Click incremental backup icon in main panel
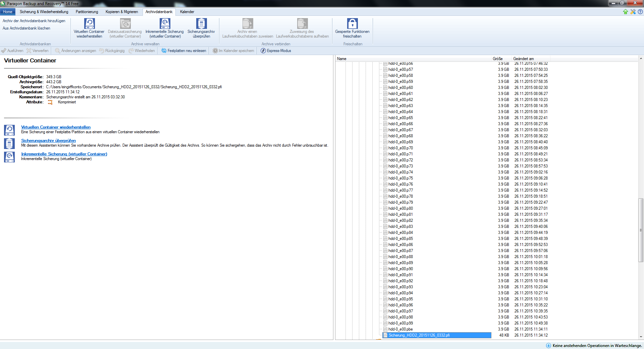The height and width of the screenshot is (349, 644). coord(9,157)
